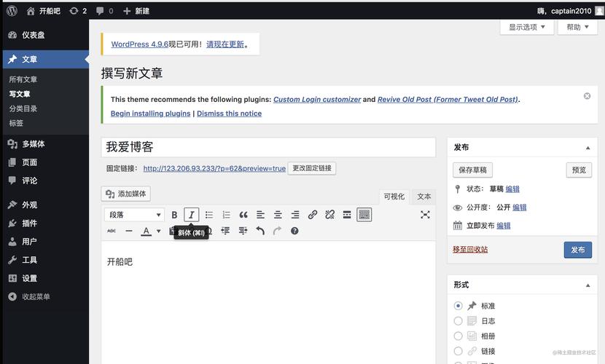Screen dimensions: 605x364
Task: Collapse the 发布 publish panel
Action: tap(588, 148)
